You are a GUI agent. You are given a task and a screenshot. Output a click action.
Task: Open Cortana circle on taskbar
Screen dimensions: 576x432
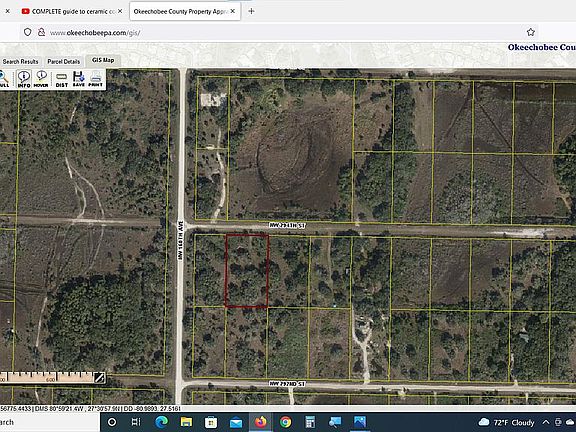point(112,422)
